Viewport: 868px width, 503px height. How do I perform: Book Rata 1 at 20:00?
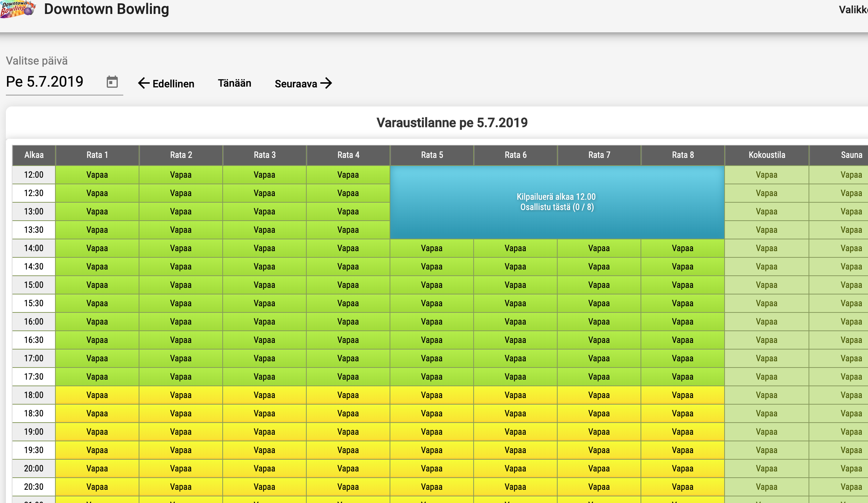pyautogui.click(x=97, y=468)
